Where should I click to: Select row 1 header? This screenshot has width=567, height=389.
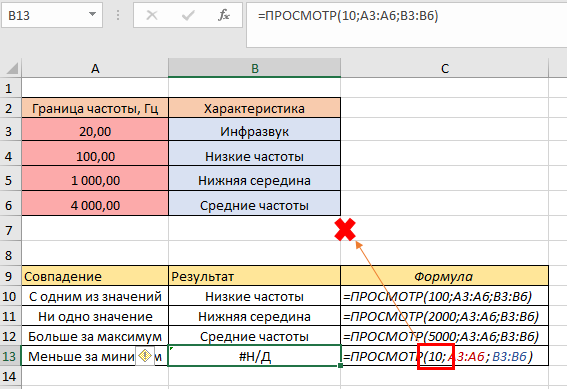click(10, 88)
